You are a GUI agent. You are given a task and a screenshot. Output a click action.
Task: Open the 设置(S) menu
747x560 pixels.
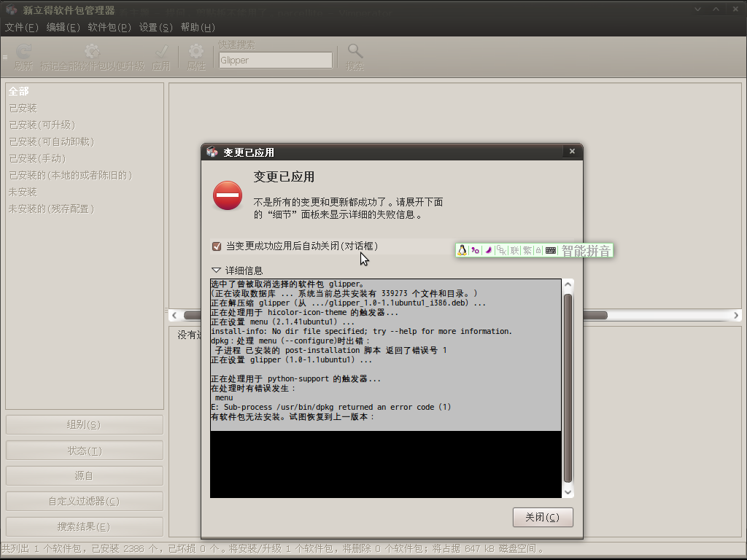pyautogui.click(x=156, y=28)
